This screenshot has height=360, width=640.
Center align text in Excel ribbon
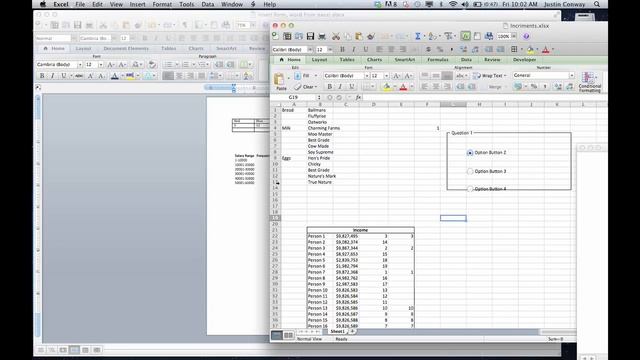(x=436, y=87)
